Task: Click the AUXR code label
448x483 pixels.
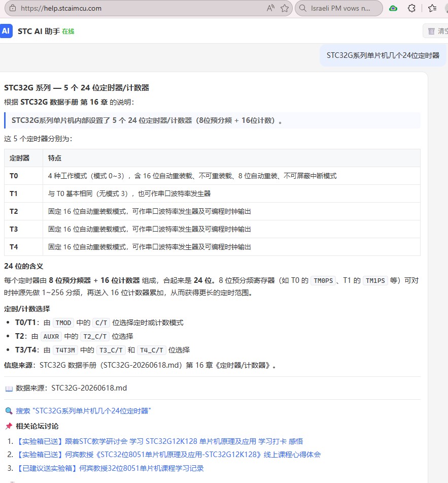Action: (51, 336)
